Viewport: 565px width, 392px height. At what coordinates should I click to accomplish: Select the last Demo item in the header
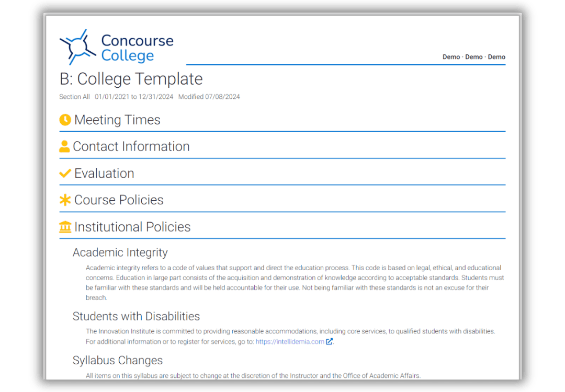point(496,57)
